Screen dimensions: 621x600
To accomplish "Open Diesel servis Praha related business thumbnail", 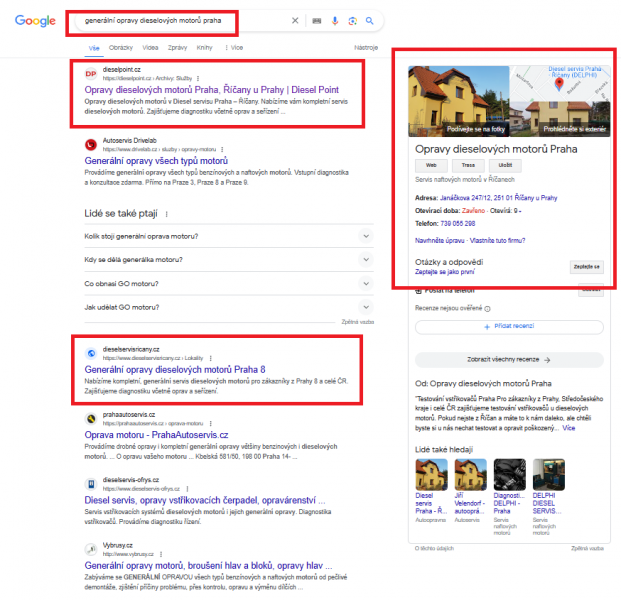I will tap(431, 474).
